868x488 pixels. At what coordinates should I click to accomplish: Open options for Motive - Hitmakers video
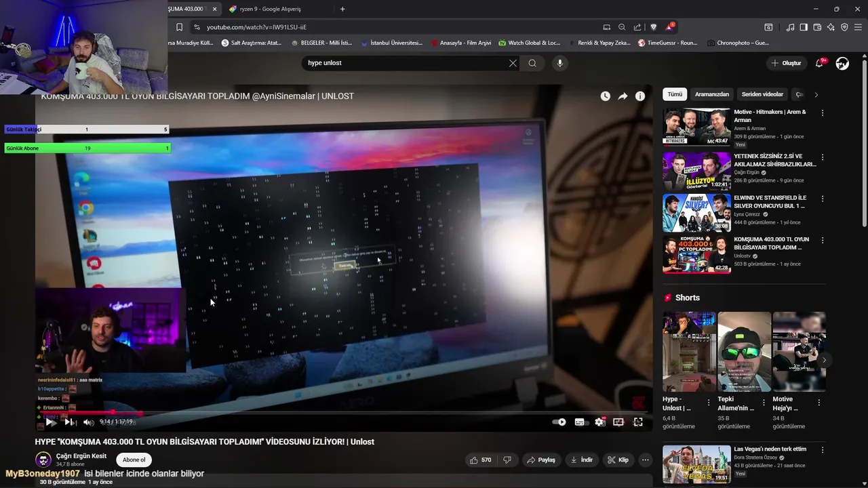(x=823, y=113)
